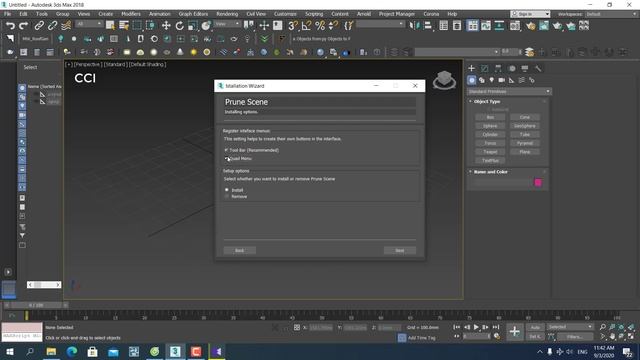Switch to the Motion command panel tab
This screenshot has width=640, height=360.
click(x=512, y=68)
